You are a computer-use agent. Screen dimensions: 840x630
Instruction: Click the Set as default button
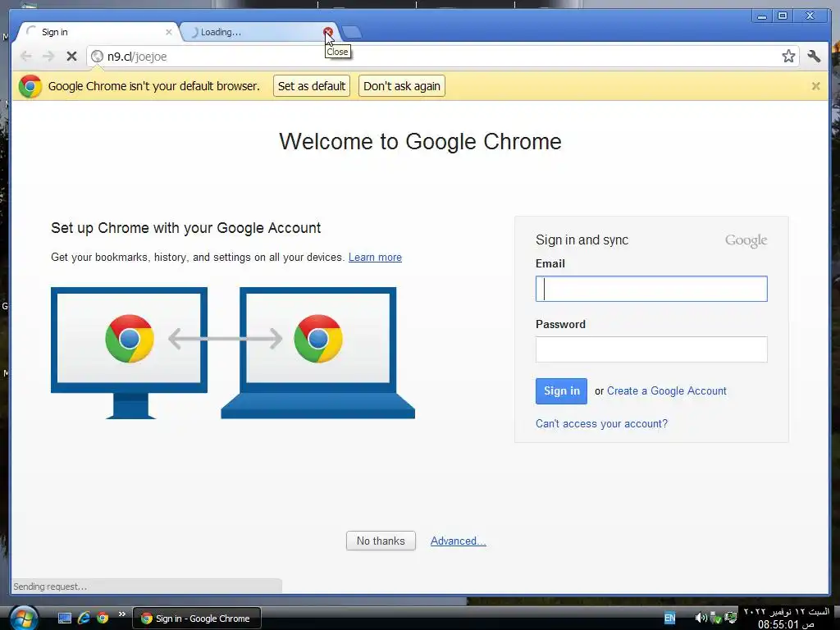[311, 85]
